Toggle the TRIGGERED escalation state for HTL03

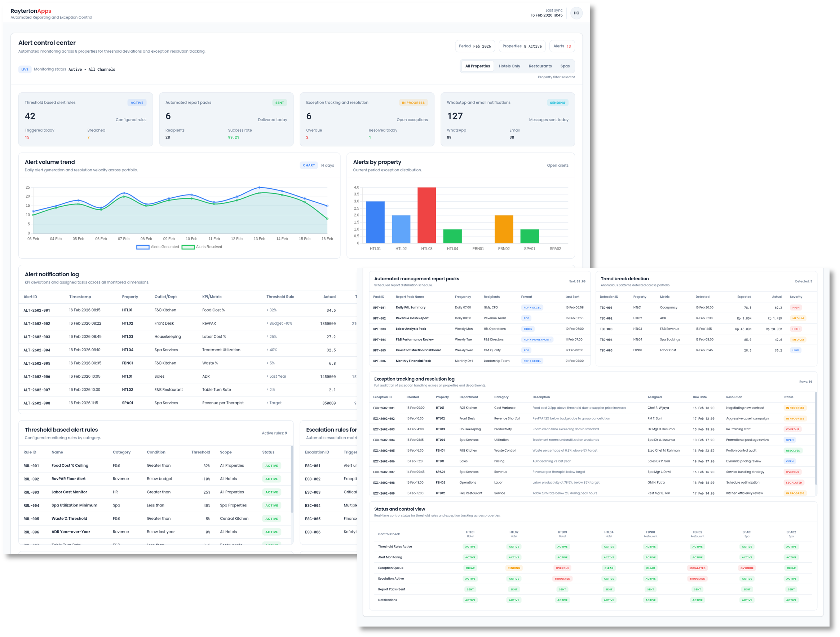point(562,579)
